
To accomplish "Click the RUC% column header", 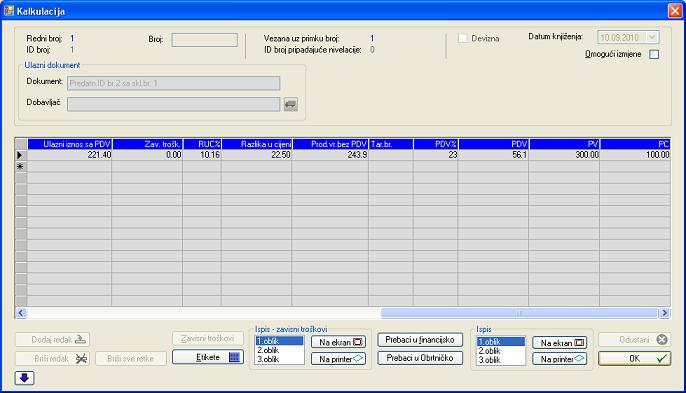I will [x=202, y=144].
